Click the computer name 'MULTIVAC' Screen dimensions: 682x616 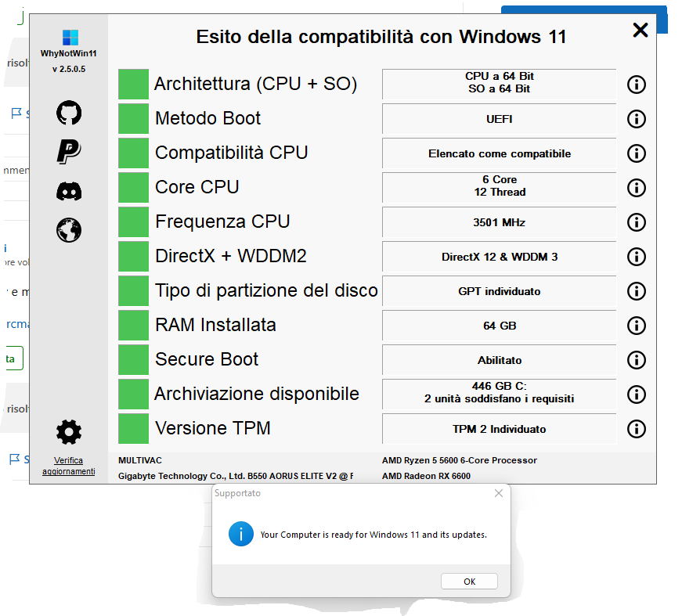(x=140, y=460)
